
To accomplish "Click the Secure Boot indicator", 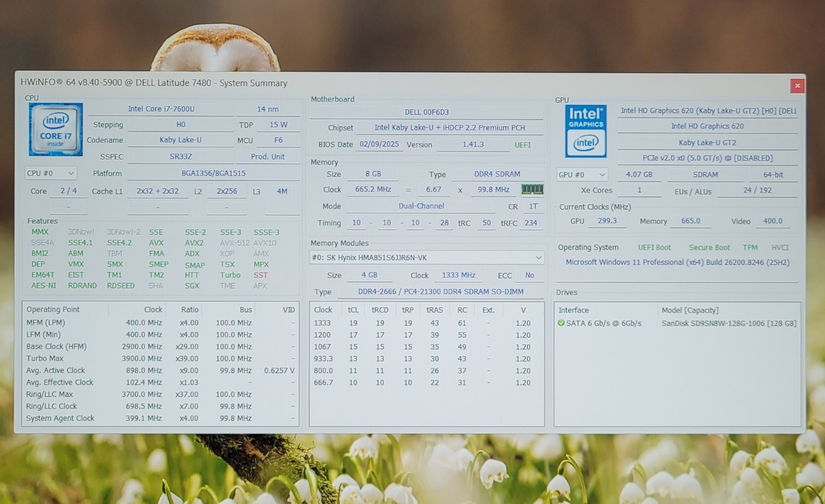I will coord(709,247).
